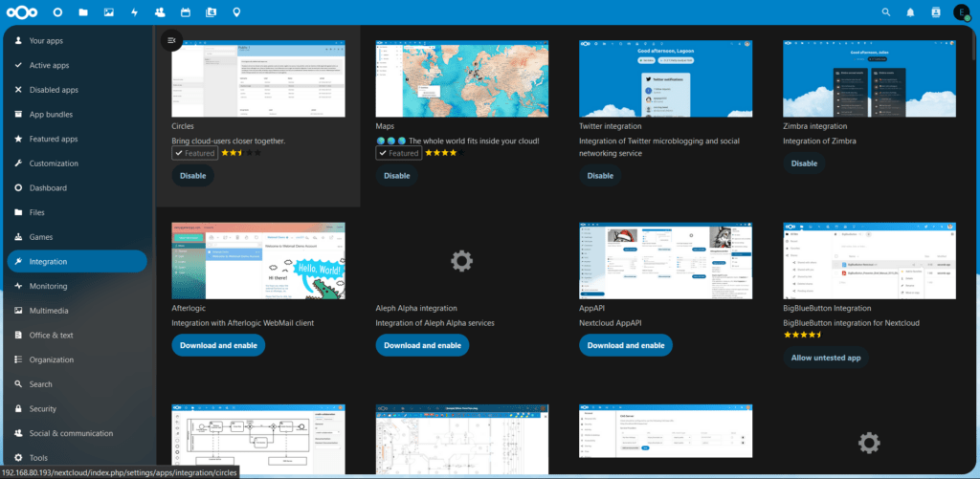Viewport: 980px width, 479px height.
Task: Open the Photos app from top bar
Action: 109,12
